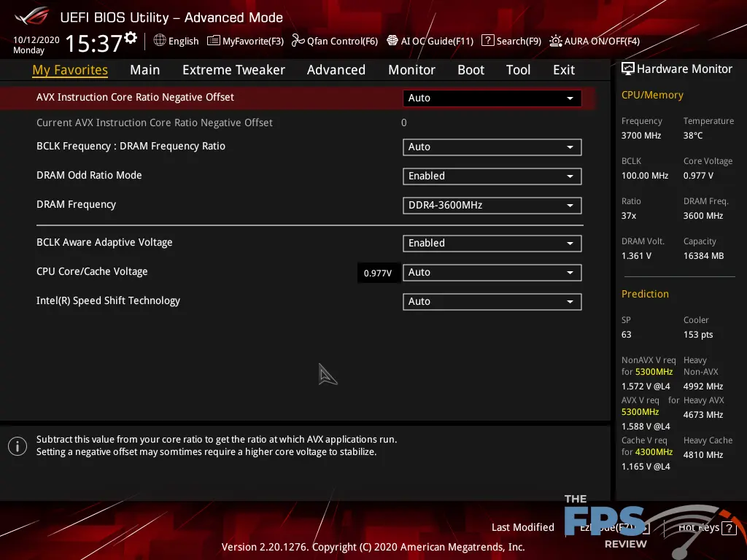Image resolution: width=747 pixels, height=560 pixels.
Task: Click the 1.361 V DRAM voltage value
Action: point(636,256)
